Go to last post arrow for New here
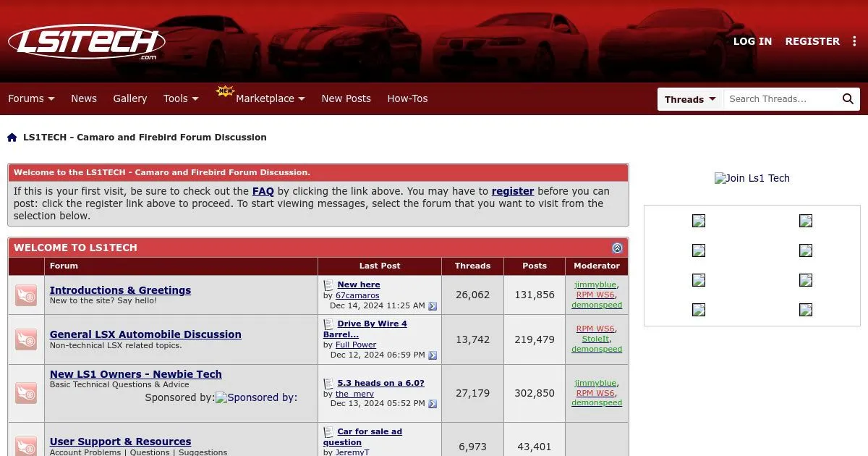Viewport: 868px width, 456px height. tap(433, 306)
